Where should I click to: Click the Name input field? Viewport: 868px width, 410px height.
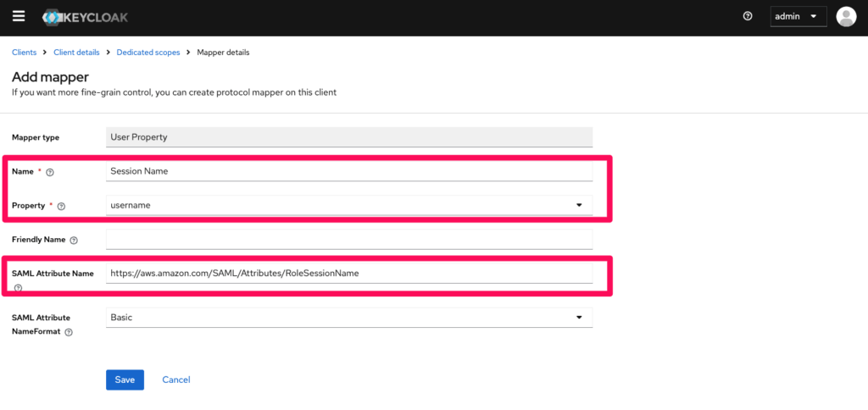349,170
